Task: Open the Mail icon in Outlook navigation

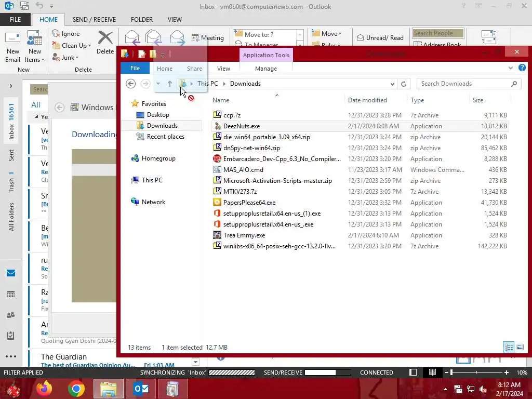Action: [x=11, y=273]
